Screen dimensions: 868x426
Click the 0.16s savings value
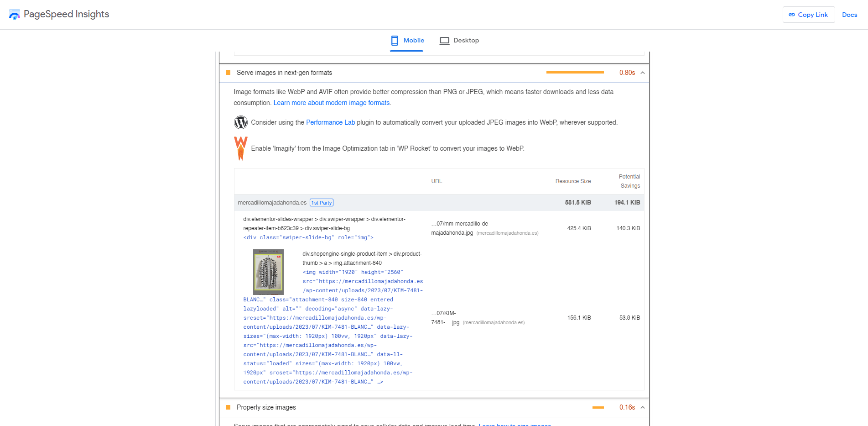coord(627,407)
